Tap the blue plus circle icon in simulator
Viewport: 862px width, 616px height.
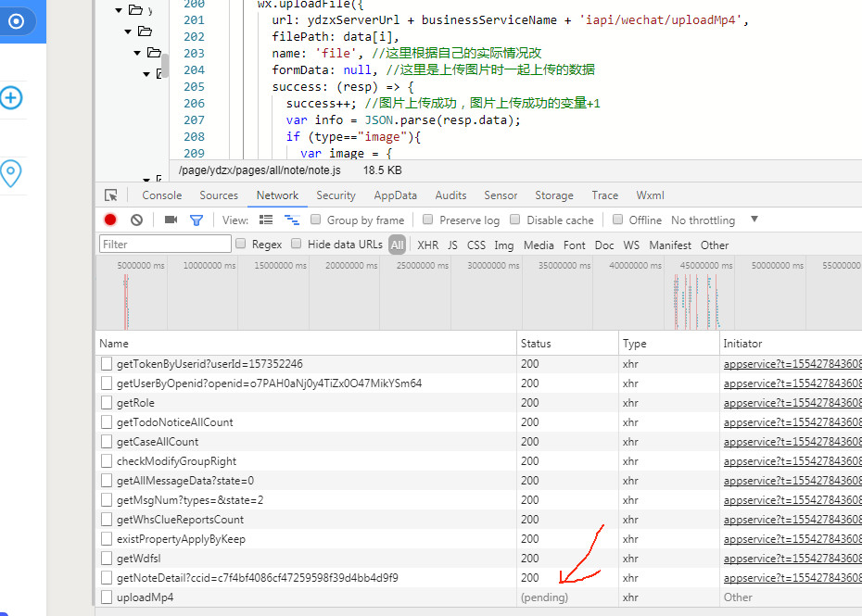11,98
